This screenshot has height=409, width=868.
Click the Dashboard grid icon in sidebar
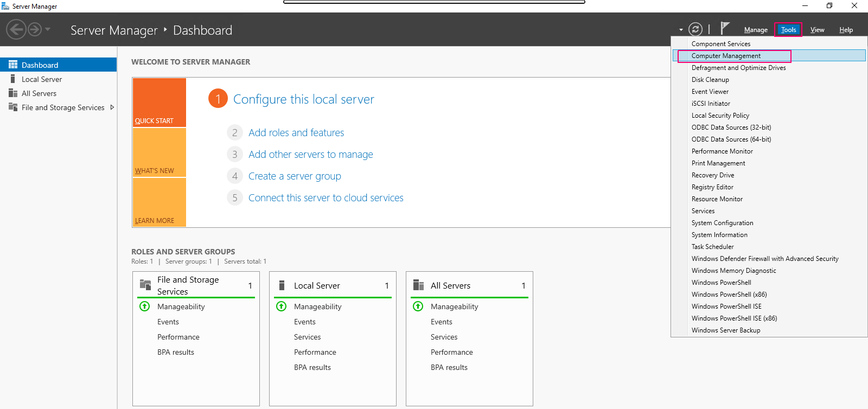point(13,65)
